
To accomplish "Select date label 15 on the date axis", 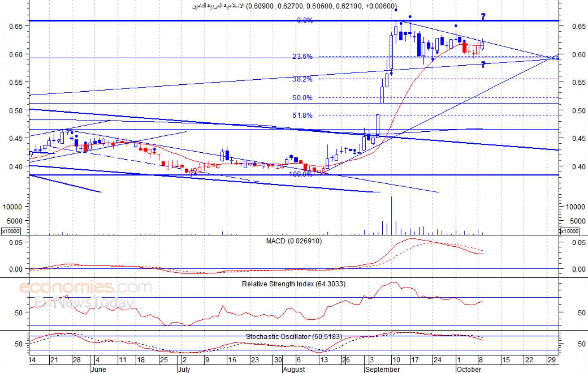I will click(x=506, y=360).
